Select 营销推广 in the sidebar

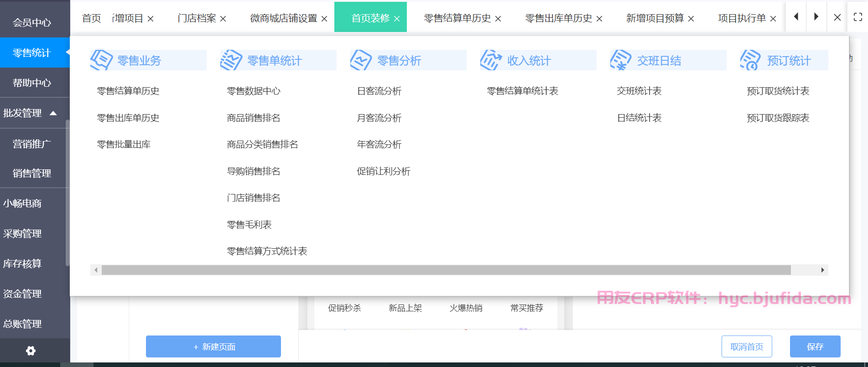tap(32, 144)
